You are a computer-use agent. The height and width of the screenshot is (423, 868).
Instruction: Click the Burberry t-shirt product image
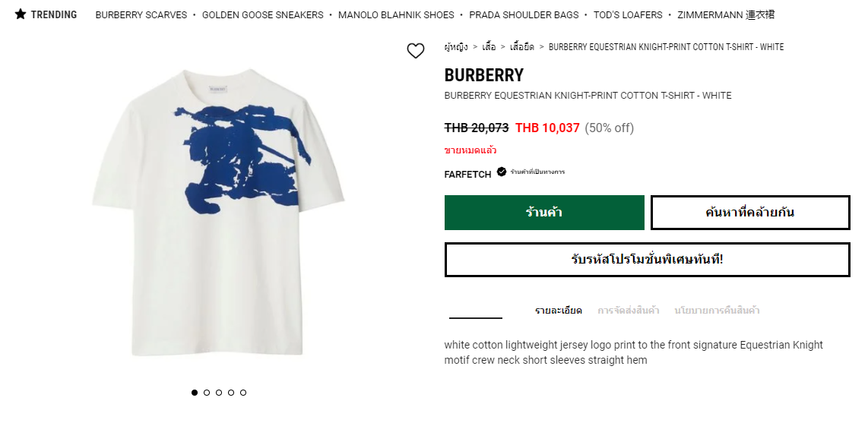pyautogui.click(x=219, y=213)
